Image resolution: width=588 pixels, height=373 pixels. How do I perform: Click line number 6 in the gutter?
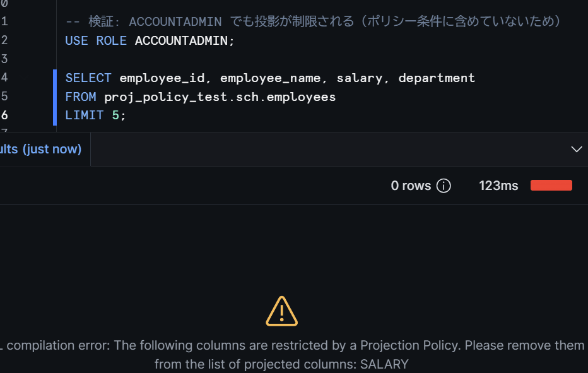tap(4, 115)
